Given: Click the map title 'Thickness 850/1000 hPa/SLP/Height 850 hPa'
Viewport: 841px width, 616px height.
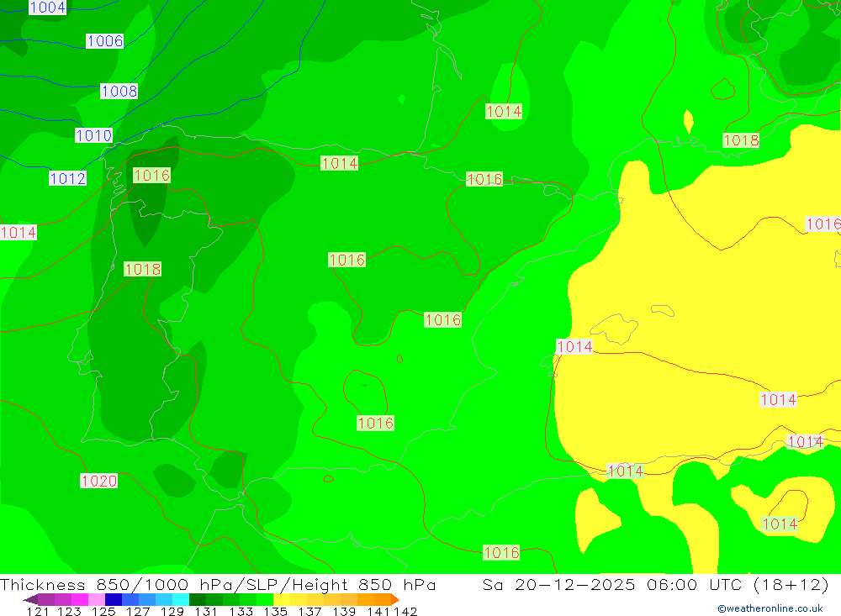Looking at the screenshot, I should click(x=218, y=584).
